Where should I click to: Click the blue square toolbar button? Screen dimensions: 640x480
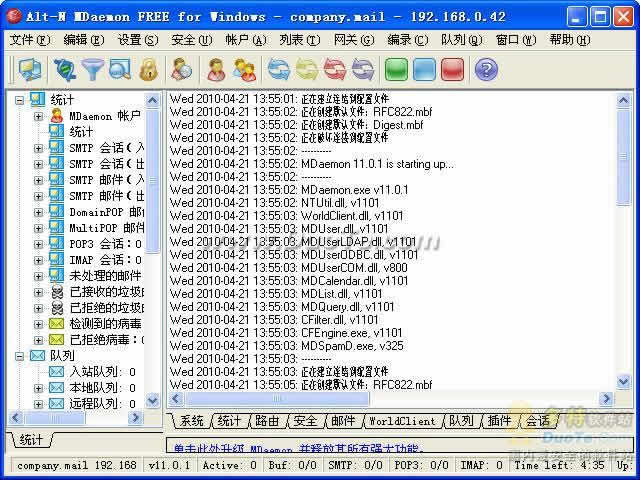pos(424,69)
